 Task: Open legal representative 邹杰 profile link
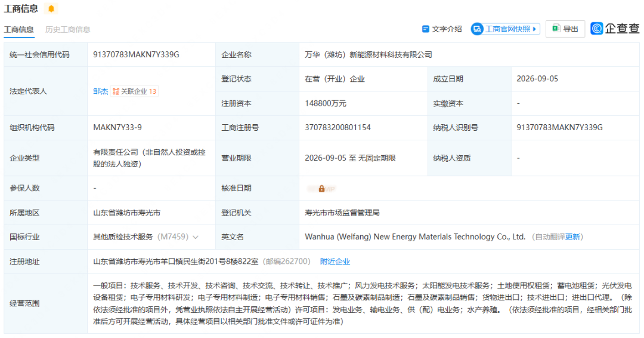(101, 91)
